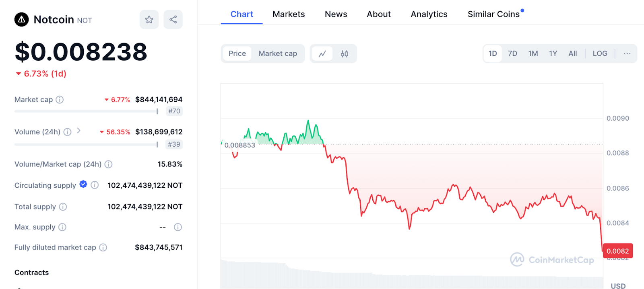The width and height of the screenshot is (644, 289).
Task: Open Market cap info tooltip icon
Action: pos(60,100)
